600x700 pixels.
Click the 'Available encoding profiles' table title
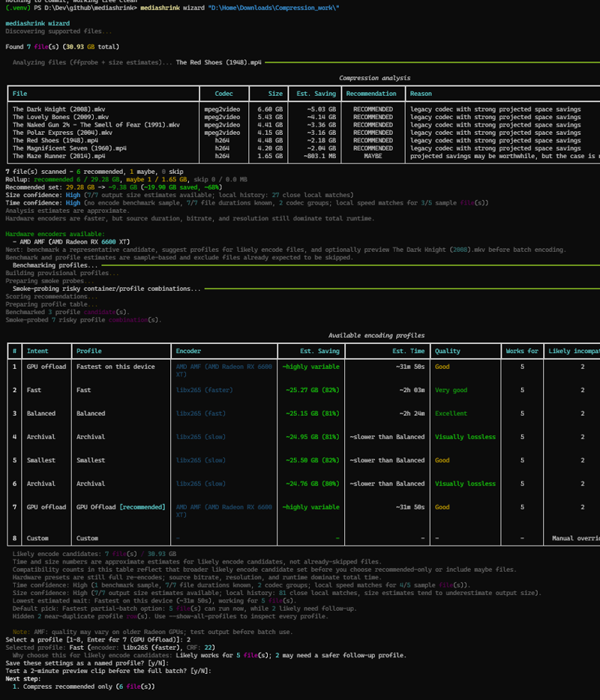coord(376,336)
